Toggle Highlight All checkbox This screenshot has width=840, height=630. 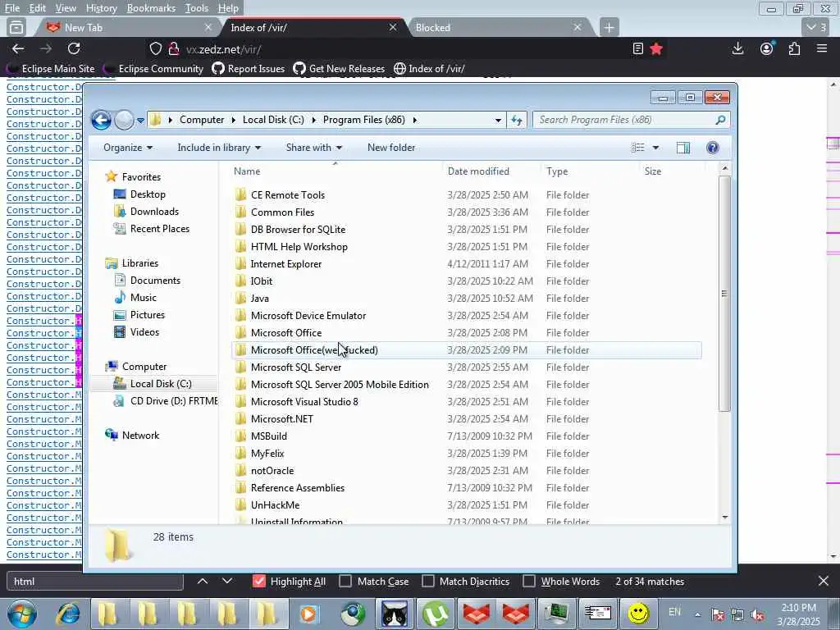[258, 582]
